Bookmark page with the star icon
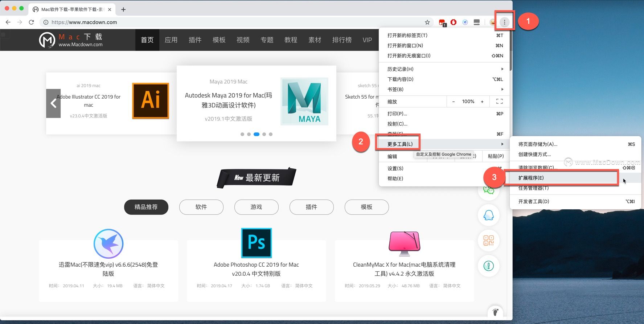644x324 pixels. [x=427, y=22]
